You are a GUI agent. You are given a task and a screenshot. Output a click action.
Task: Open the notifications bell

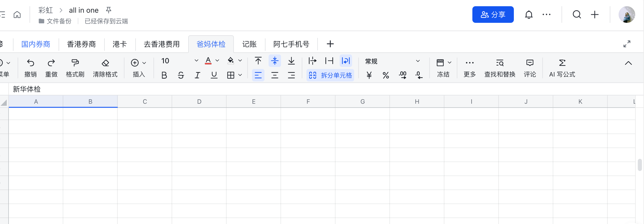[529, 15]
